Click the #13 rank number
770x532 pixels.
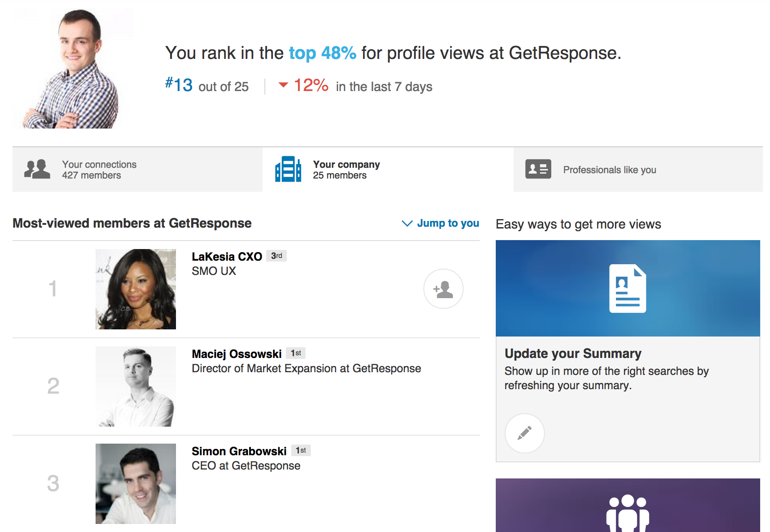[x=179, y=85]
